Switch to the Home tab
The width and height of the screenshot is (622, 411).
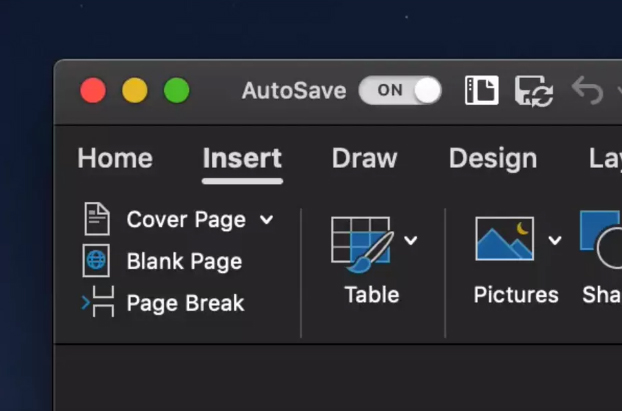click(115, 158)
